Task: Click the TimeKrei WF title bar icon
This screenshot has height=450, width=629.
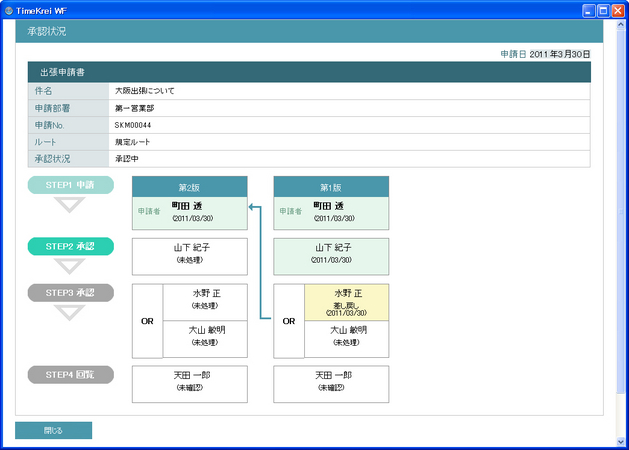Action: (9, 10)
